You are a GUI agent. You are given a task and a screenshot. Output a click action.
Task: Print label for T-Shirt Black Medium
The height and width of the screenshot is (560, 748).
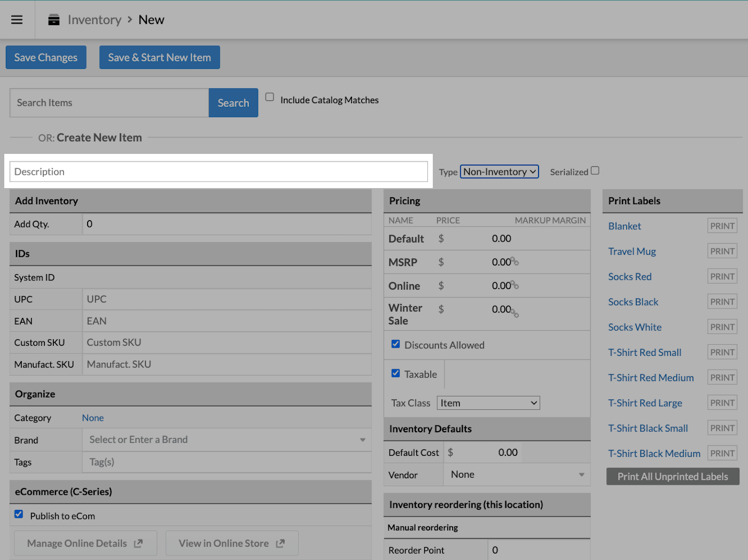pos(722,453)
